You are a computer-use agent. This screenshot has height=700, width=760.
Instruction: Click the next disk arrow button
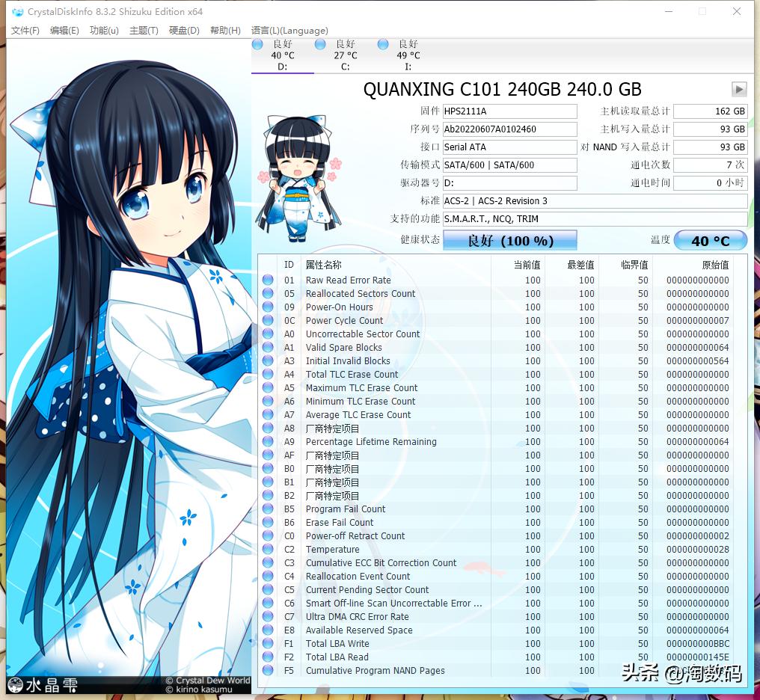click(739, 90)
